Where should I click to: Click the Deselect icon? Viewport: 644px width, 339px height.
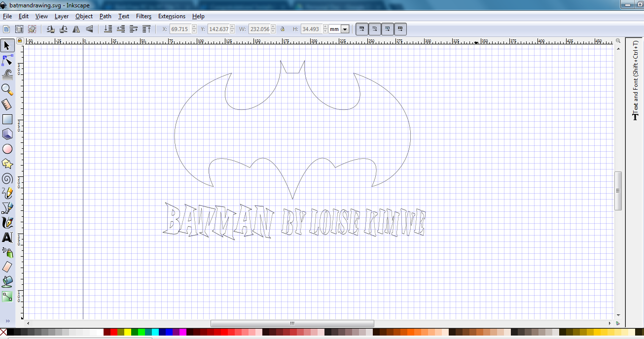[x=32, y=29]
